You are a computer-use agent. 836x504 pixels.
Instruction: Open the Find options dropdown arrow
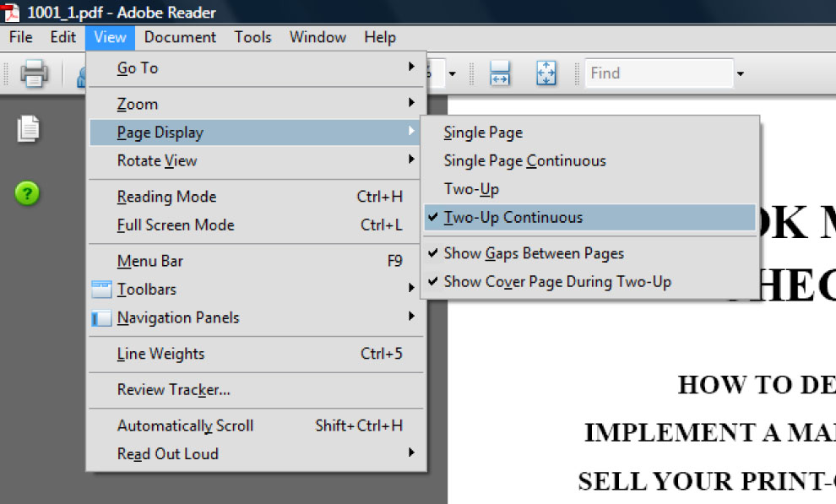[x=741, y=74]
